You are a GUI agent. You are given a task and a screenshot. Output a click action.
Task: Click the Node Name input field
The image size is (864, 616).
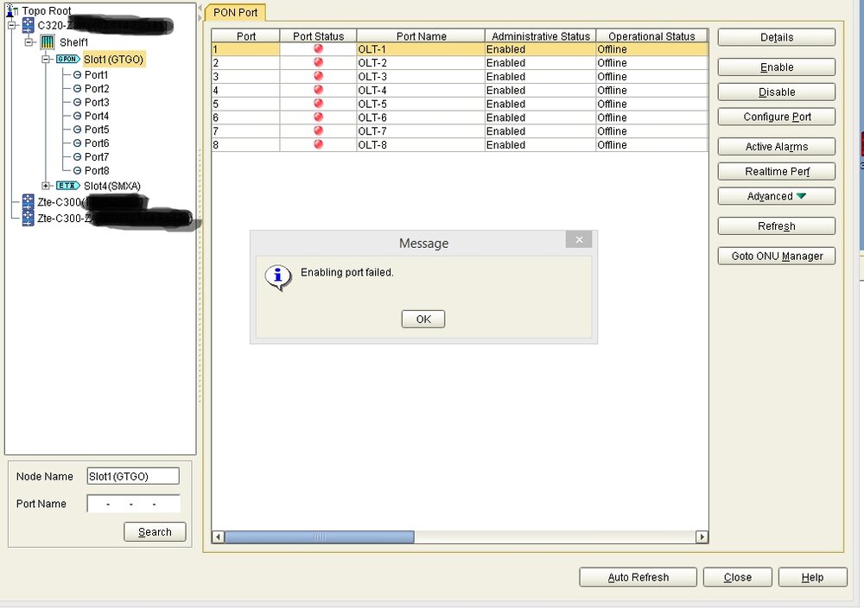click(x=133, y=476)
